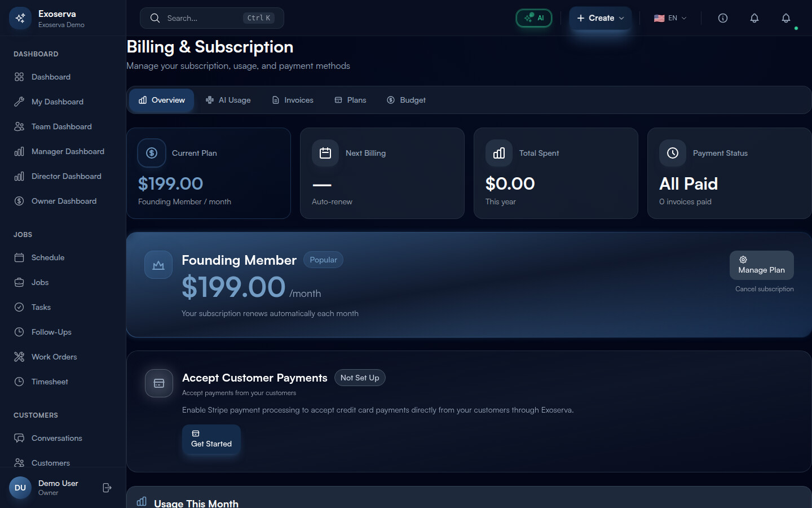Image resolution: width=812 pixels, height=508 pixels.
Task: Open the Invoices tab
Action: point(293,100)
